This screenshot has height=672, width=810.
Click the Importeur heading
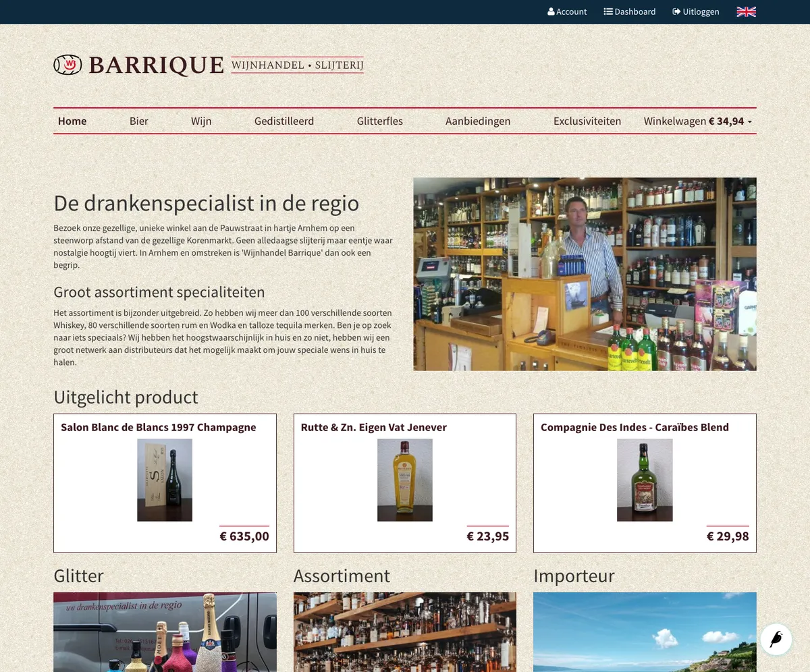574,576
